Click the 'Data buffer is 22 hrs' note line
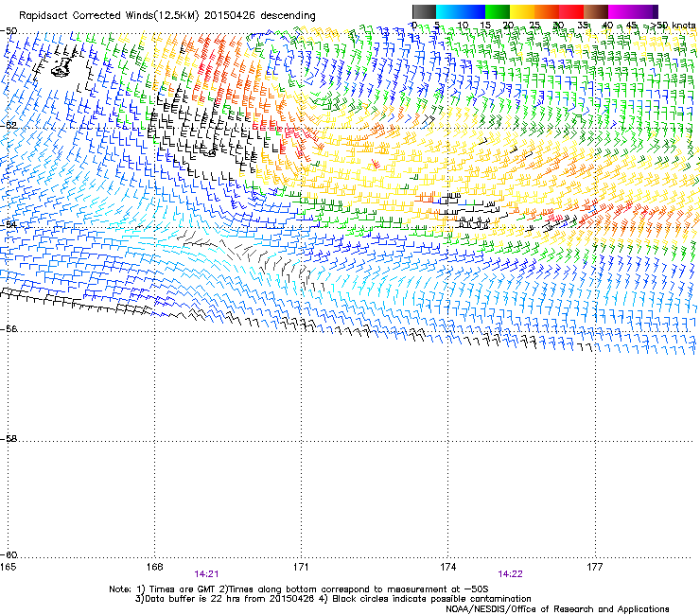The image size is (700, 615). [x=333, y=599]
